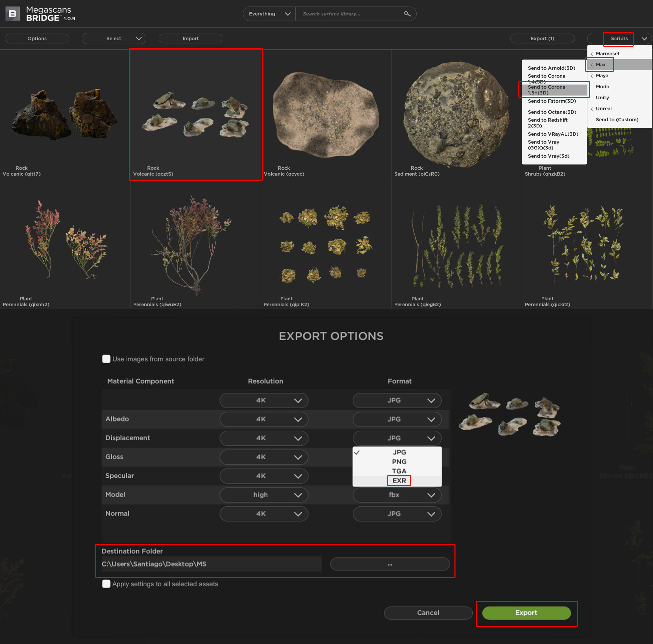
Task: Select Plant Perennials (qiwuE2) thumbnail
Action: pyautogui.click(x=195, y=245)
